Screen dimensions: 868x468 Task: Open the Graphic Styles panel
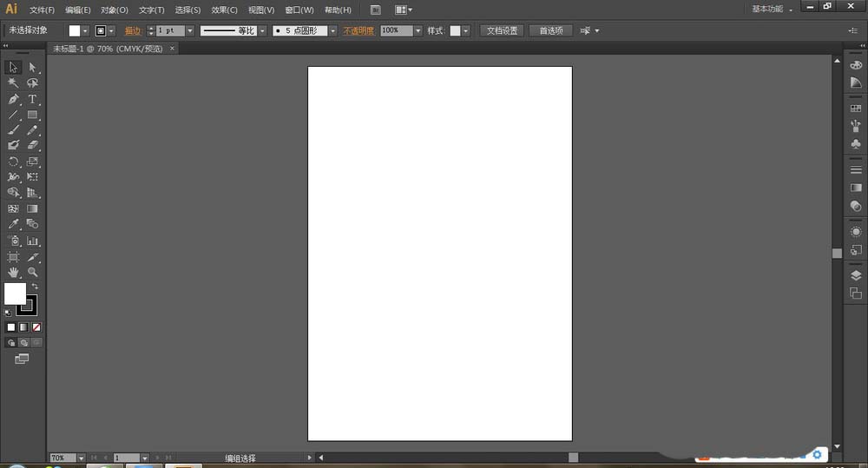click(856, 250)
